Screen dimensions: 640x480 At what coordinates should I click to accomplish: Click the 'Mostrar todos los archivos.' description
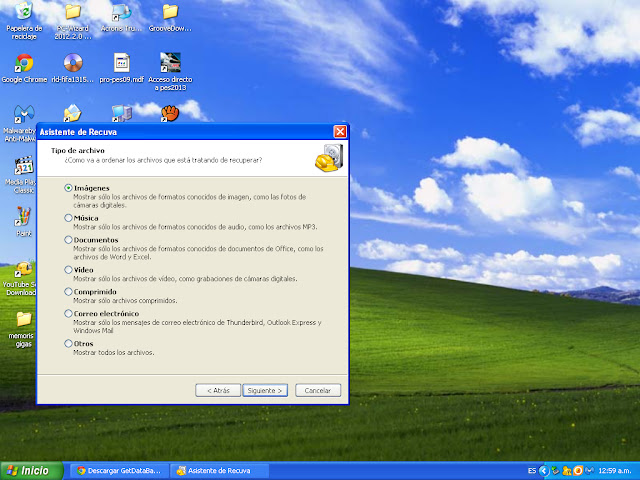pos(113,352)
